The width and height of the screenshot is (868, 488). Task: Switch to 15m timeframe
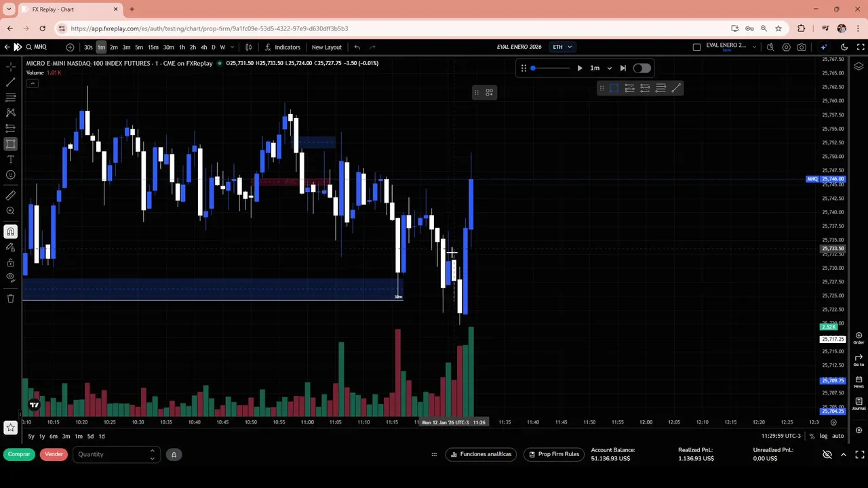[x=153, y=47]
